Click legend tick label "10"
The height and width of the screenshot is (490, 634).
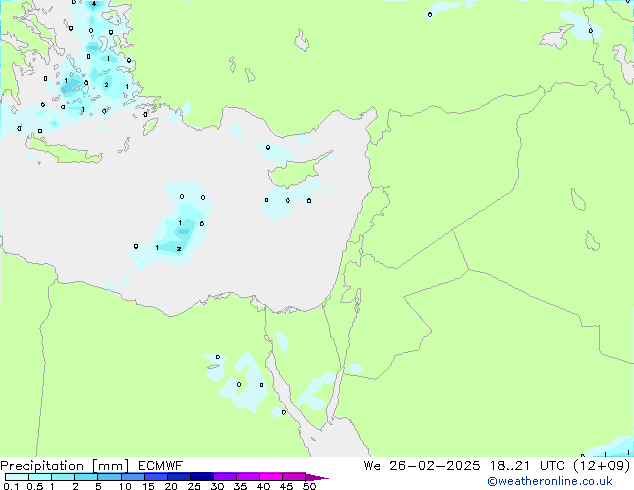click(x=125, y=486)
